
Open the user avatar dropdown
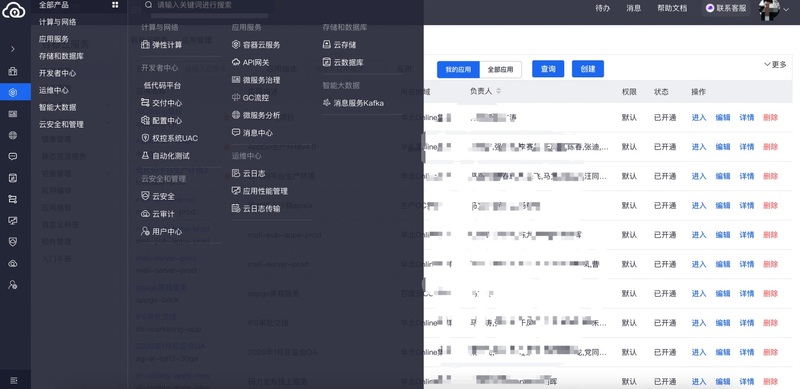point(773,10)
